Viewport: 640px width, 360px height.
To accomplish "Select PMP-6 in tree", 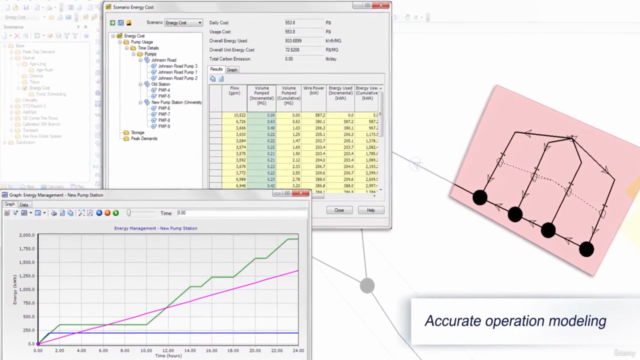I will (164, 109).
